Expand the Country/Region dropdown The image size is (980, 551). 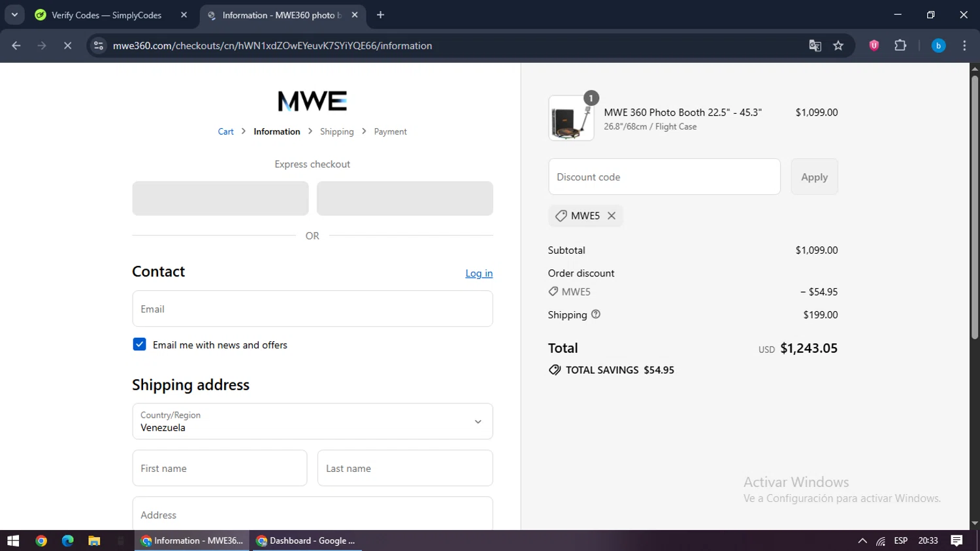312,422
